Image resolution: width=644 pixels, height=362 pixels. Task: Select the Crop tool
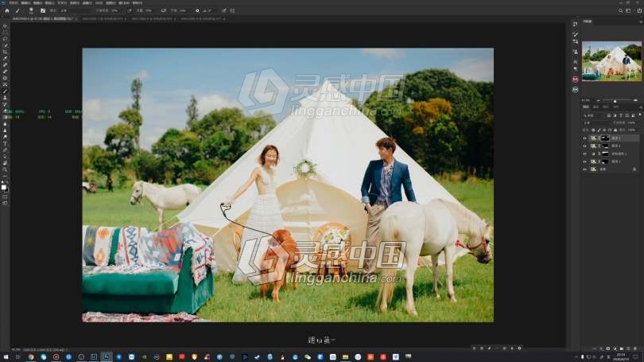(5, 52)
